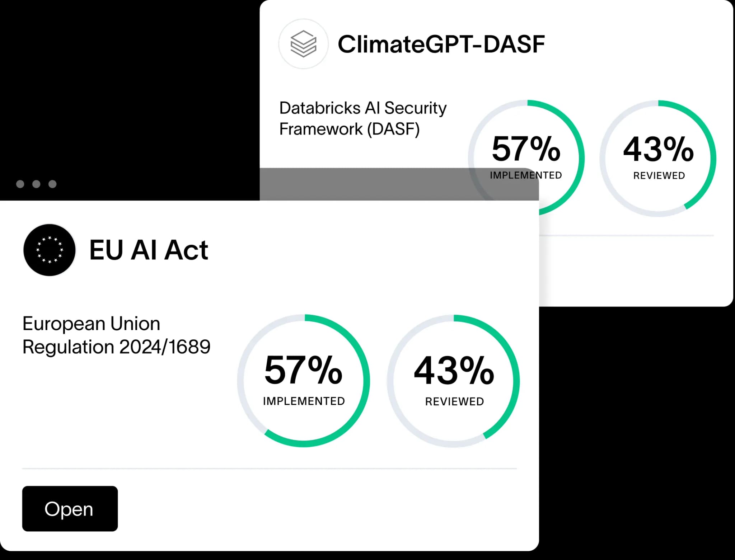
Task: Click the 57% figure in ClimateGPT-DASF card
Action: click(x=526, y=149)
